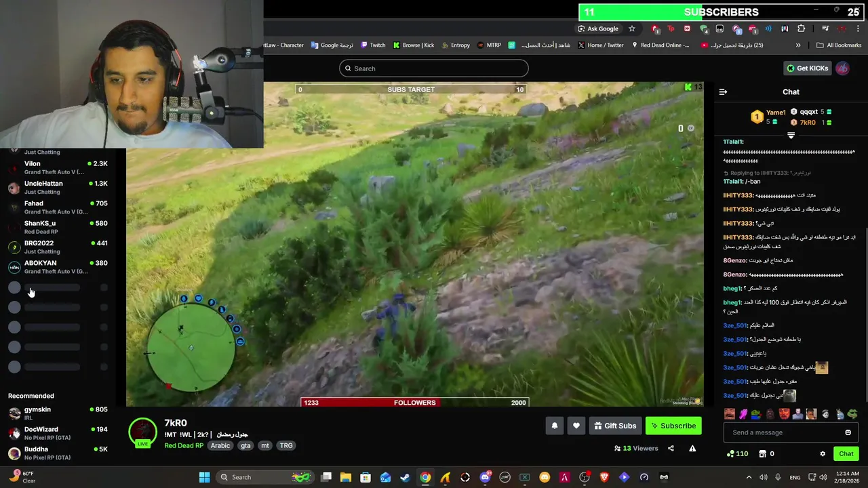
Task: Open the MTRP bookmark
Action: 489,45
